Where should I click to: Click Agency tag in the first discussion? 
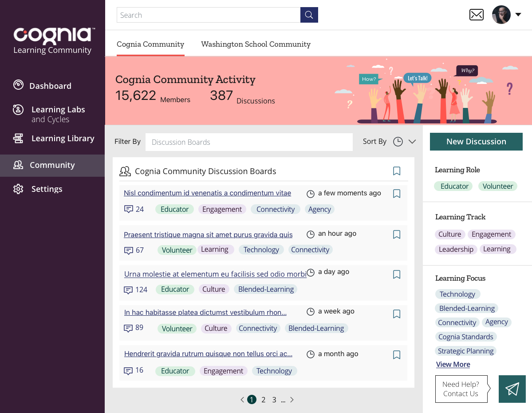(x=319, y=209)
